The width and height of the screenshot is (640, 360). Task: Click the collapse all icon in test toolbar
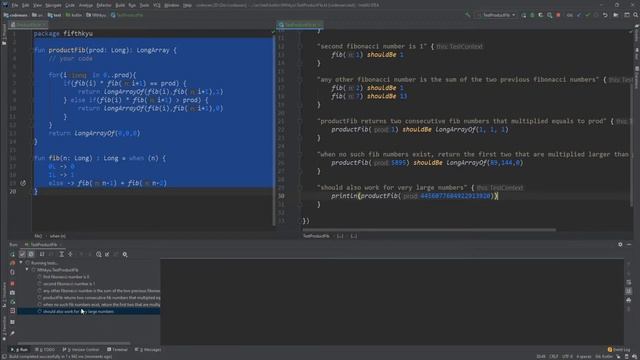tap(70, 254)
